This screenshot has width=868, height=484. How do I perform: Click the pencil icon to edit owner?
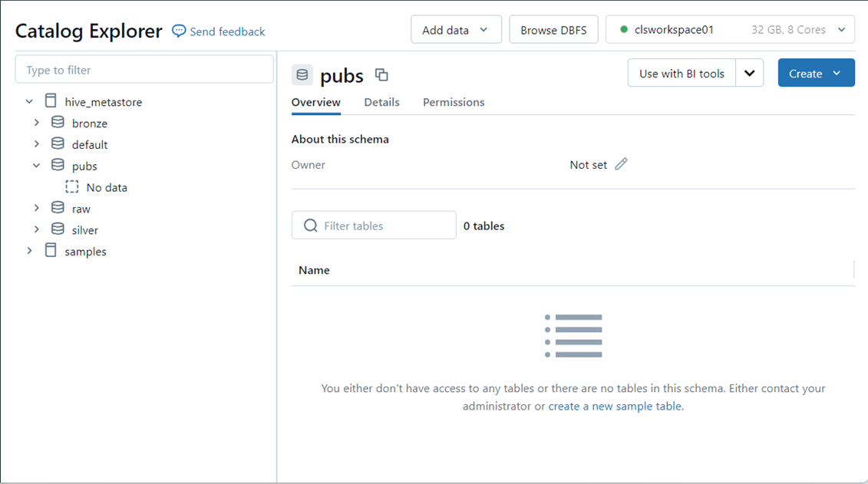(621, 164)
